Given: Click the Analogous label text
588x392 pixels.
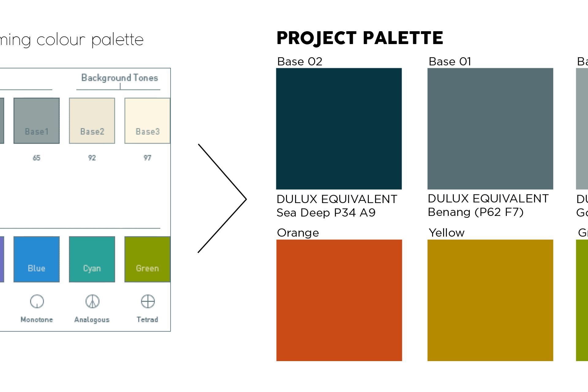Looking at the screenshot, I should pos(92,319).
